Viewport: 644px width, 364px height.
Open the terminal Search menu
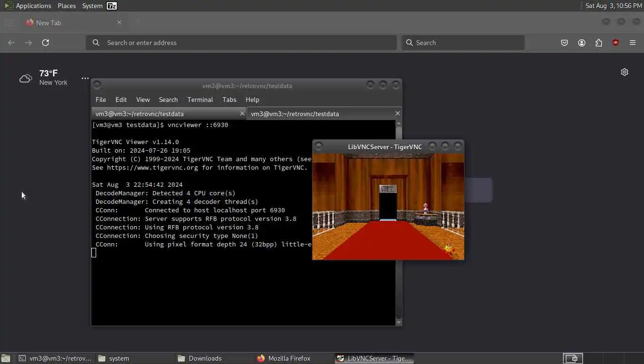[x=168, y=100]
